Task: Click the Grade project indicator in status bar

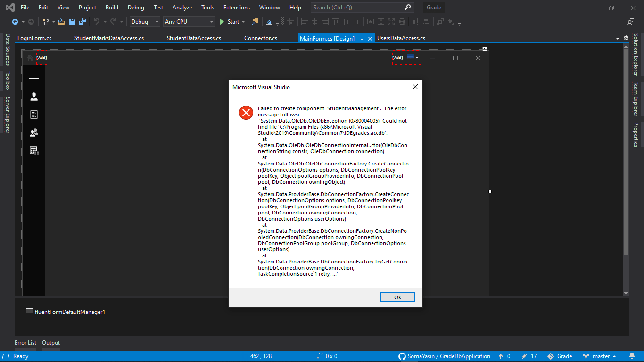Action: pyautogui.click(x=560, y=356)
